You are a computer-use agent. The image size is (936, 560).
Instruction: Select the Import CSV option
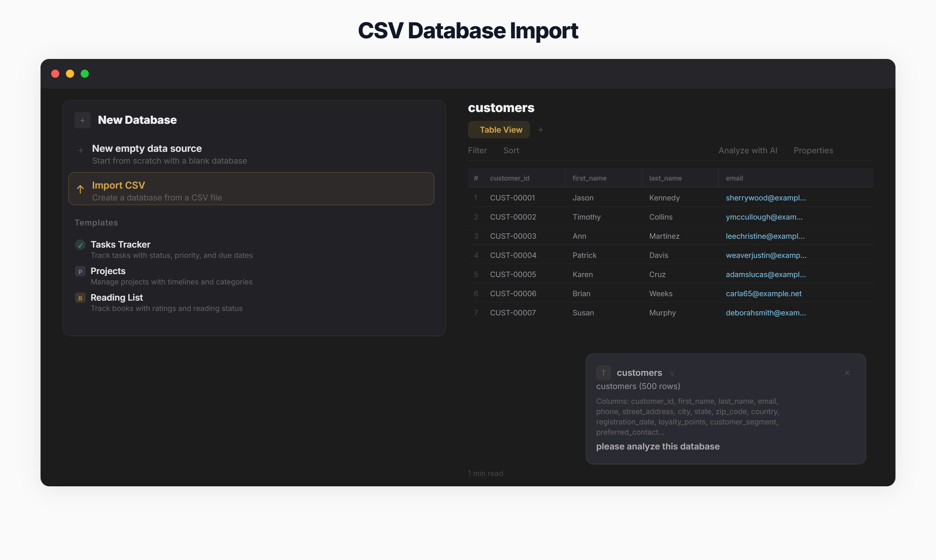tap(251, 189)
